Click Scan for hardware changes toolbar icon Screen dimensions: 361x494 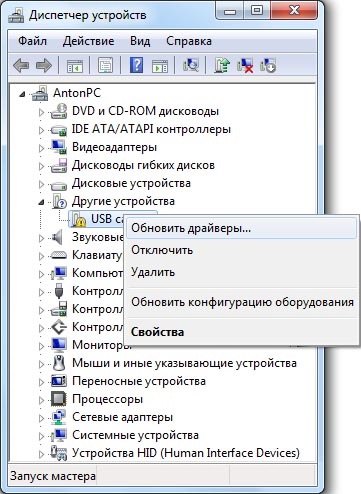click(191, 65)
